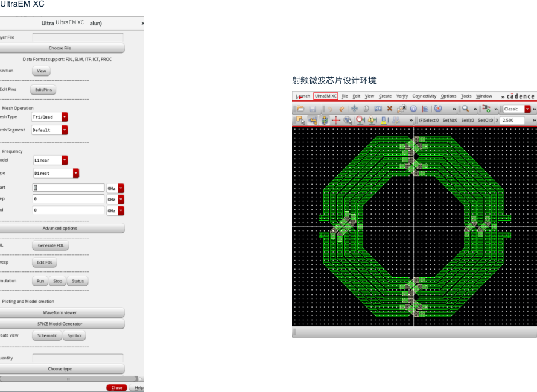Click the icon between the Delete X and blue Info icons

click(401, 109)
